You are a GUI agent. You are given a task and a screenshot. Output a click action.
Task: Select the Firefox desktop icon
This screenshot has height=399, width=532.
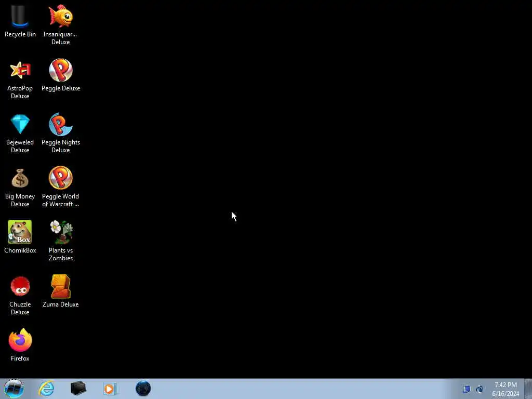coord(20,340)
